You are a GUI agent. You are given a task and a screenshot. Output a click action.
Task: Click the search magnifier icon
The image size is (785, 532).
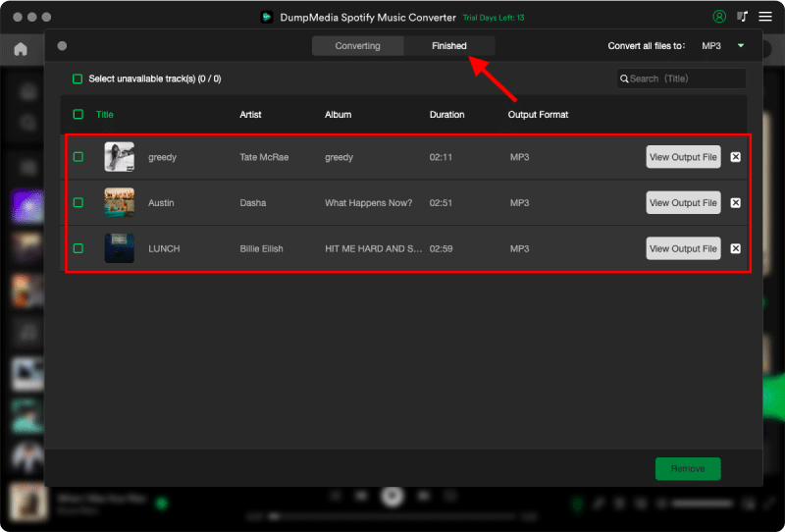(624, 79)
